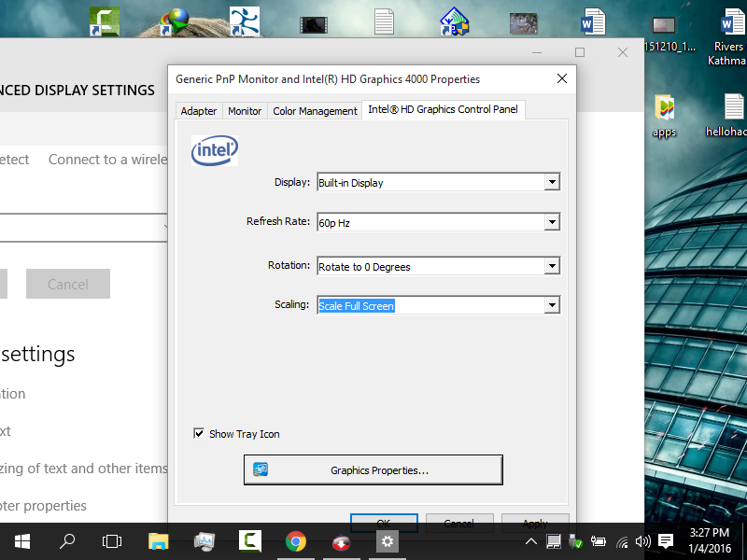
Task: Click the Wi-Fi signal icon in system tray
Action: click(622, 540)
